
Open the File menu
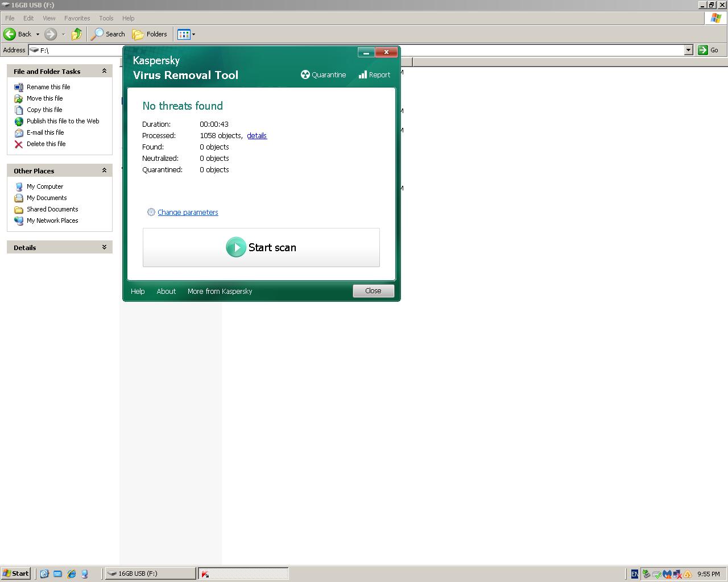tap(10, 18)
